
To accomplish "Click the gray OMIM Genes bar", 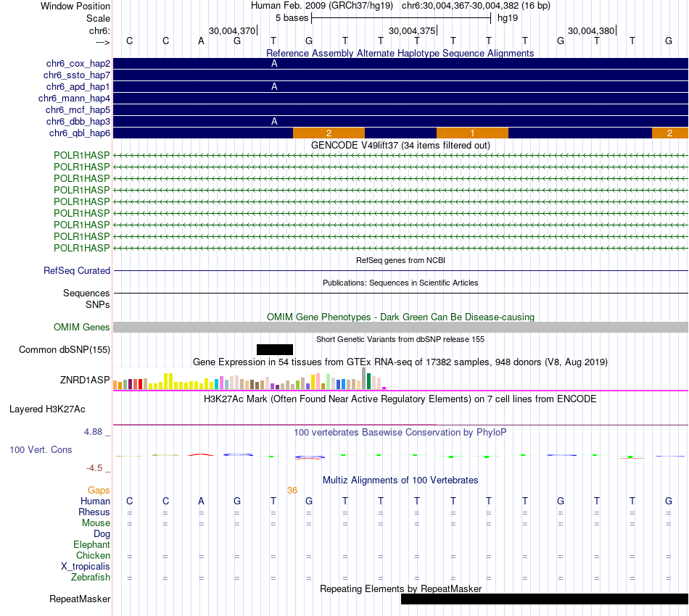I will click(x=400, y=327).
